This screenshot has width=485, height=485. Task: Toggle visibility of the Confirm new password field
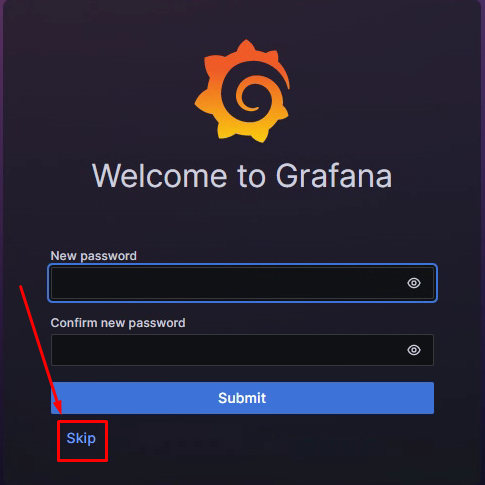click(x=414, y=350)
